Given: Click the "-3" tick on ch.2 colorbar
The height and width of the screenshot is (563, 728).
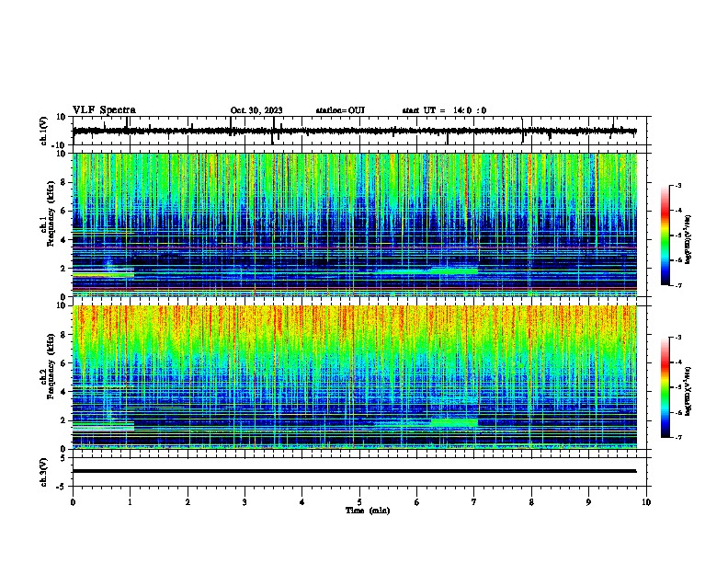Looking at the screenshot, I should [677, 338].
